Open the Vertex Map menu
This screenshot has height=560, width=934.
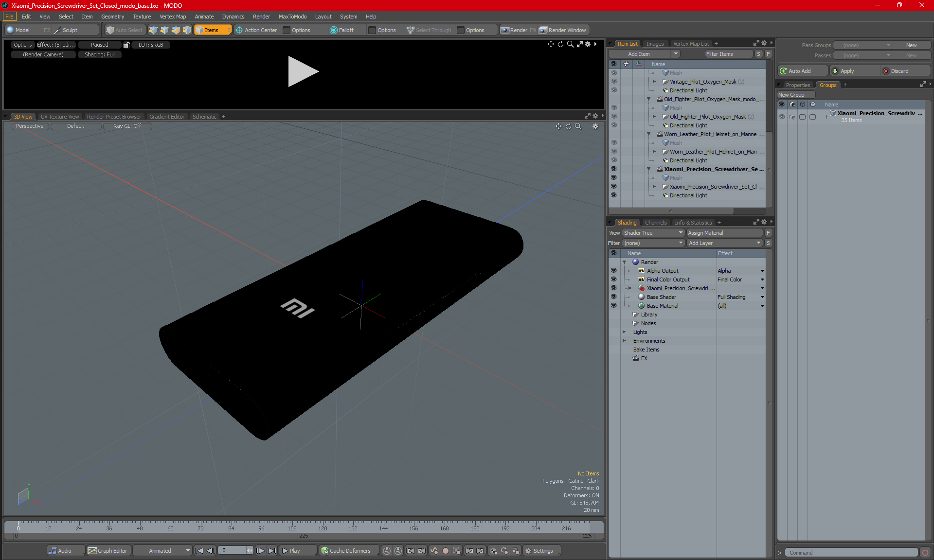173,17
